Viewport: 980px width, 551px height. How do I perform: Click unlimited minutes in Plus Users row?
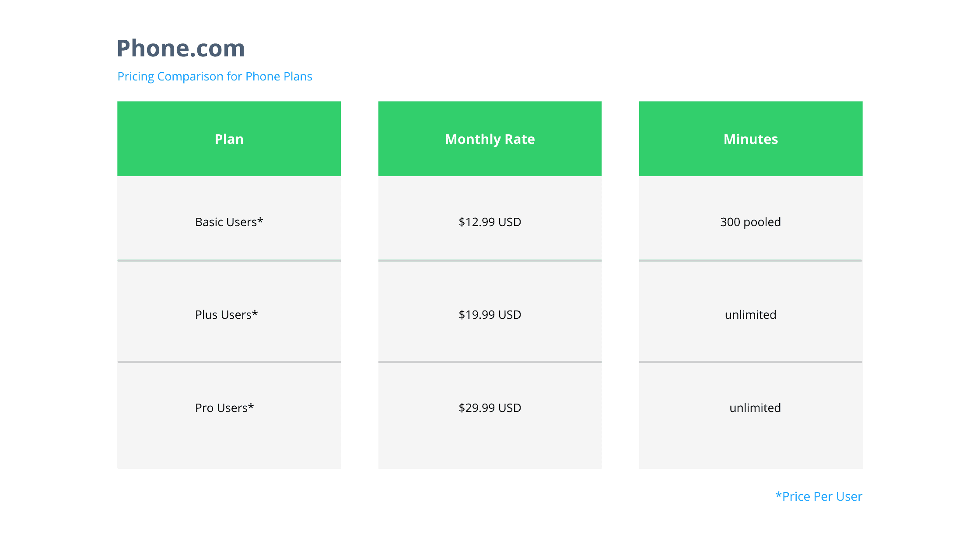pyautogui.click(x=750, y=315)
